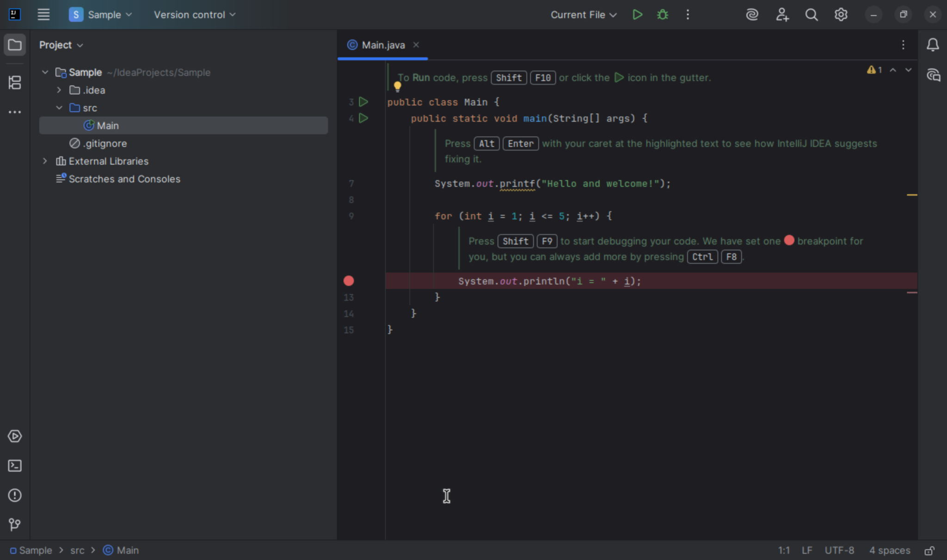
Task: Open the Git tool window
Action: [x=14, y=524]
